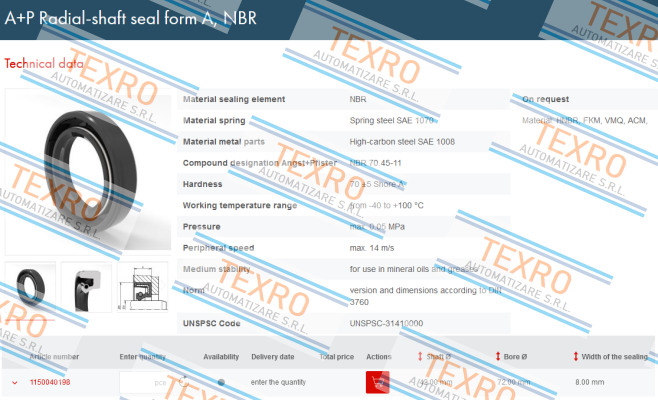This screenshot has width=658, height=400.
Task: Sort by Shaft Ø column
Action: click(x=435, y=357)
